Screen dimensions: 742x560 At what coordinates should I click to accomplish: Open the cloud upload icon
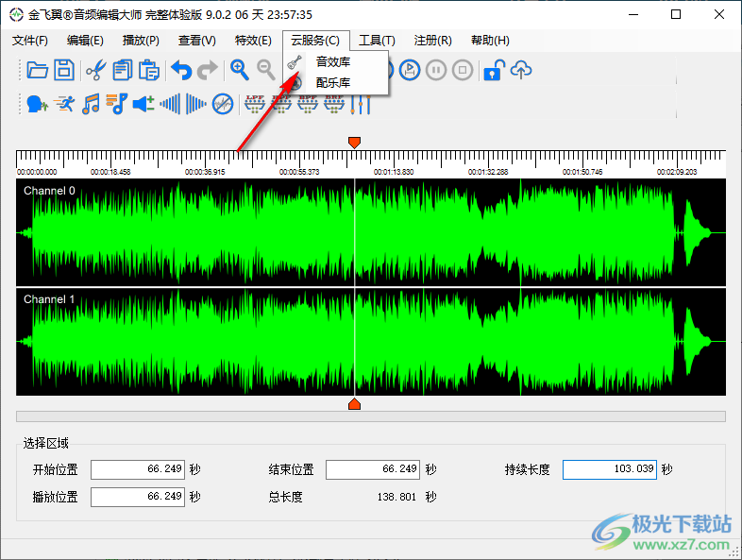[x=521, y=71]
